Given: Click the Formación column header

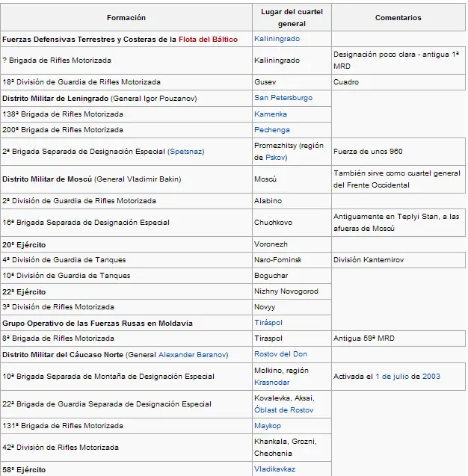Looking at the screenshot, I should point(126,18).
